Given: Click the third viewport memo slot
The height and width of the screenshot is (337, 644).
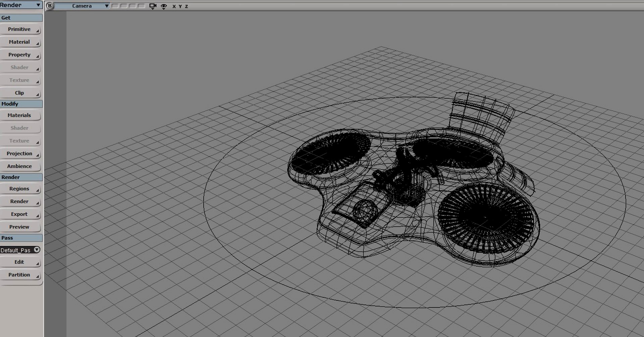Looking at the screenshot, I should tap(132, 6).
